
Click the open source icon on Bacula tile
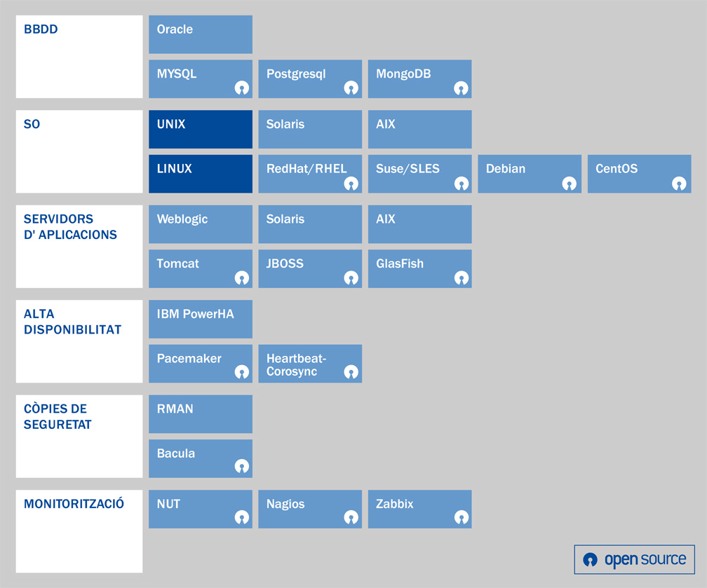[x=242, y=467]
